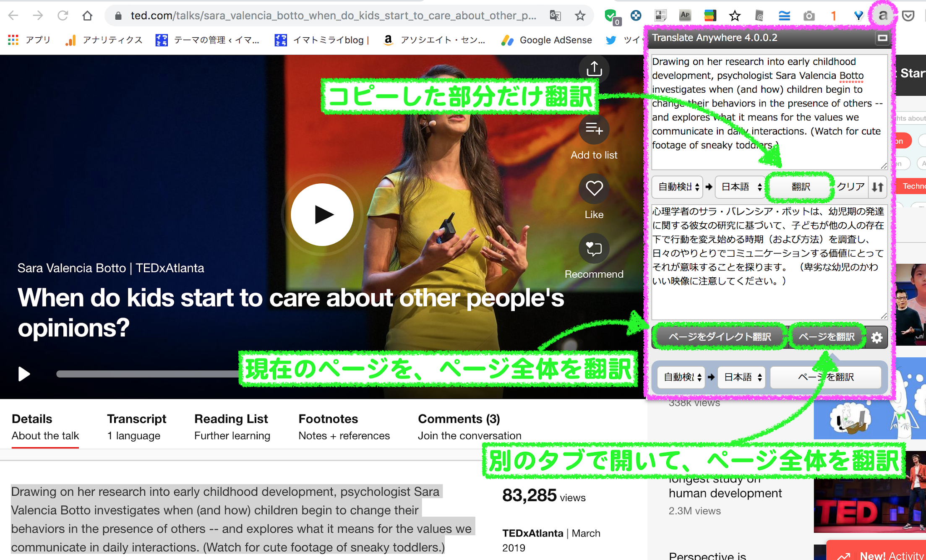Click inside the English source text box
This screenshot has height=560, width=926.
pos(769,111)
